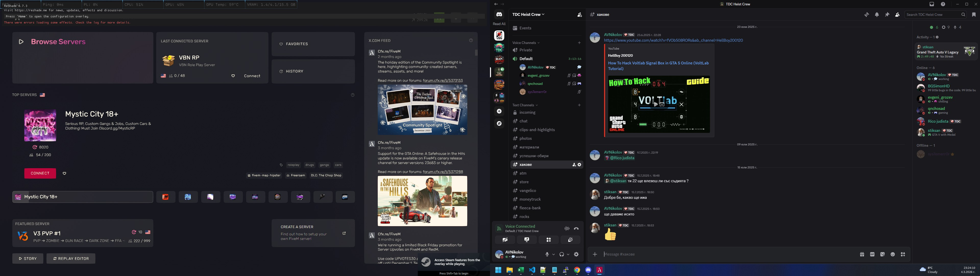Open the vangelico channel
Viewport: 980px width, 276px height.
(546, 191)
